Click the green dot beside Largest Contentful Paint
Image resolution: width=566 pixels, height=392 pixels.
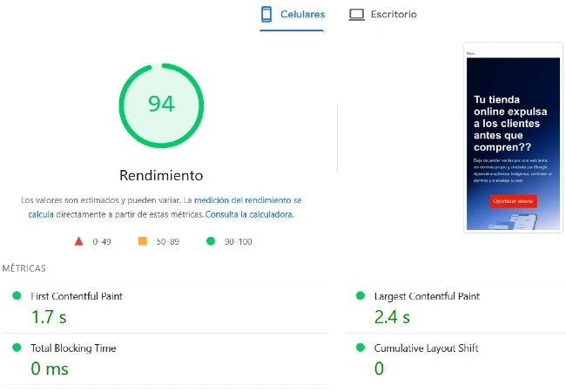(360, 295)
